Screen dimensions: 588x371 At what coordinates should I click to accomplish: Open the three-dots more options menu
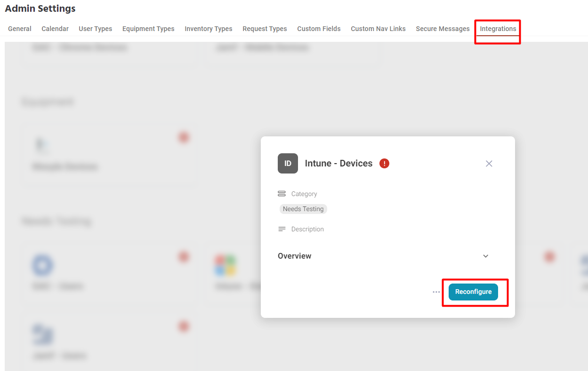(x=436, y=292)
